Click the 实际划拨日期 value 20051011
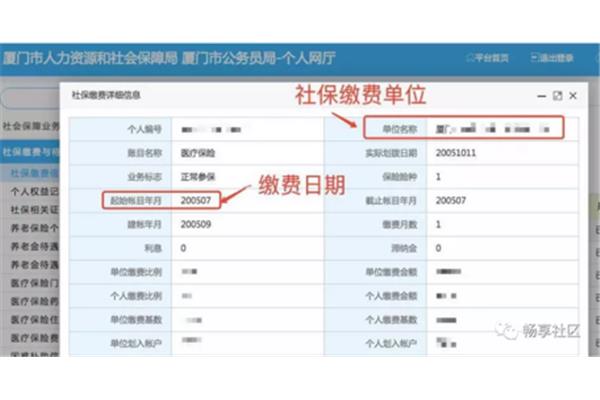The height and width of the screenshot is (400, 600). tap(456, 153)
